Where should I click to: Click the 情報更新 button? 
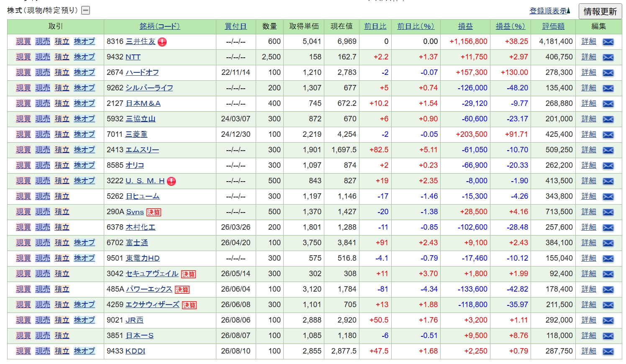(x=600, y=11)
